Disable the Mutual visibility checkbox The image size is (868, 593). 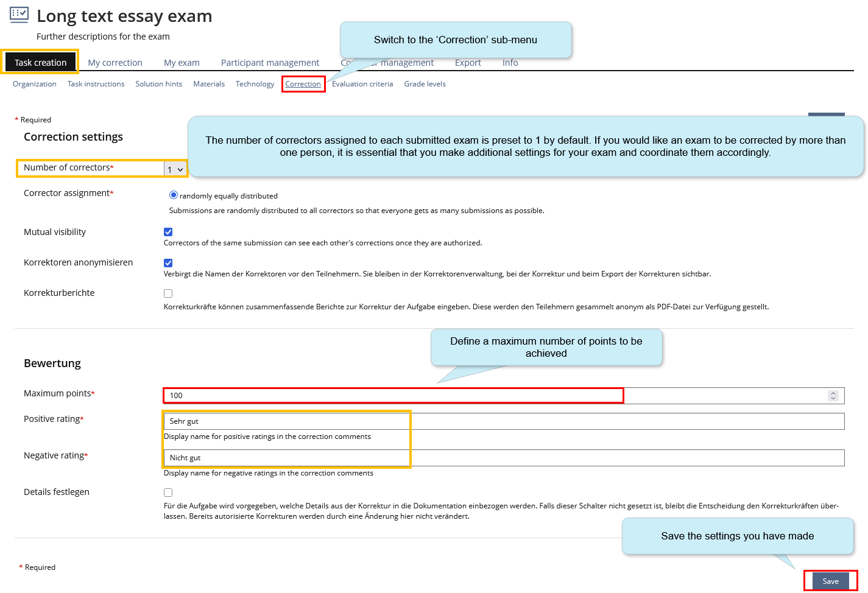click(x=168, y=231)
